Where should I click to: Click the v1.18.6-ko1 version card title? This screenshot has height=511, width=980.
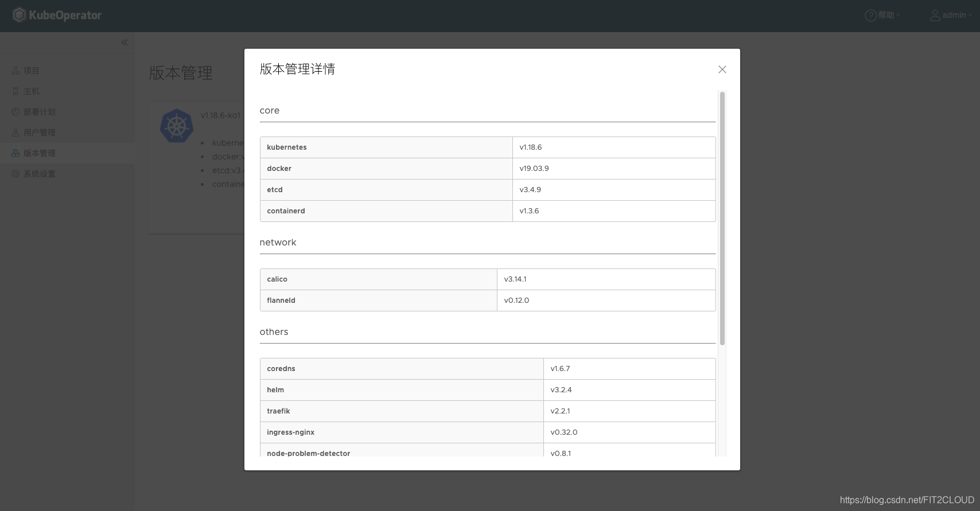pyautogui.click(x=220, y=115)
